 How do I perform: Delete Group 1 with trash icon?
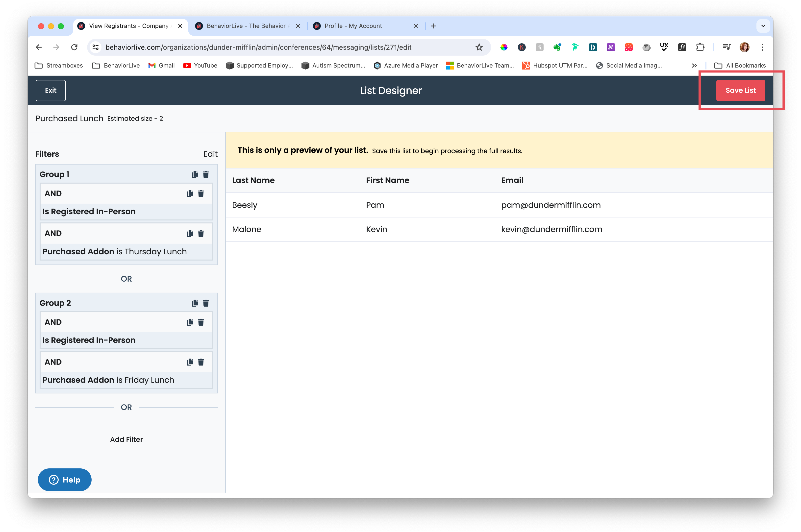click(x=206, y=174)
